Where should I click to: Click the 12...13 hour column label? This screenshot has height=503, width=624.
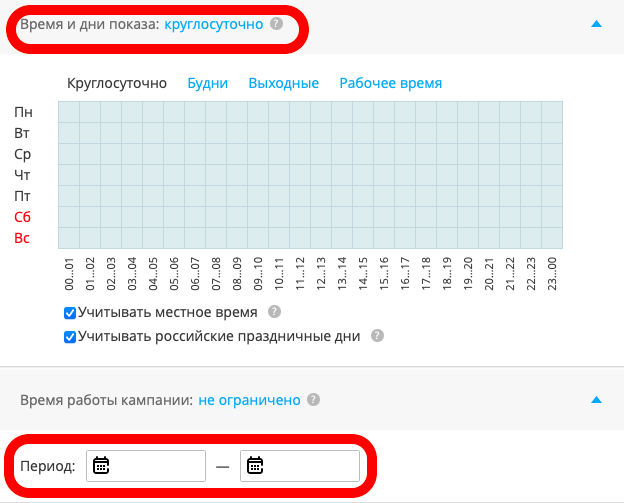[x=321, y=274]
